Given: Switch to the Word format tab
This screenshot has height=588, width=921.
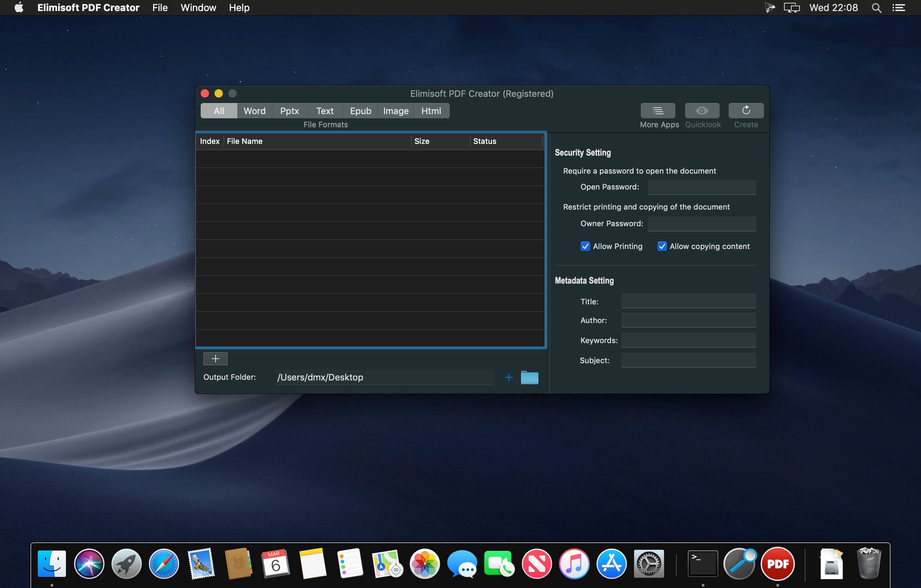Looking at the screenshot, I should 254,111.
